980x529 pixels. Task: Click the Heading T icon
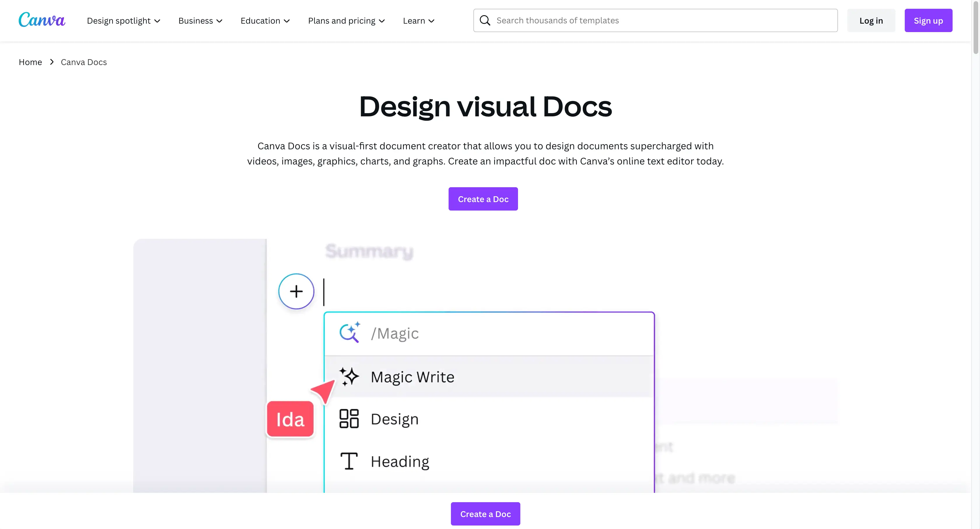coord(349,461)
